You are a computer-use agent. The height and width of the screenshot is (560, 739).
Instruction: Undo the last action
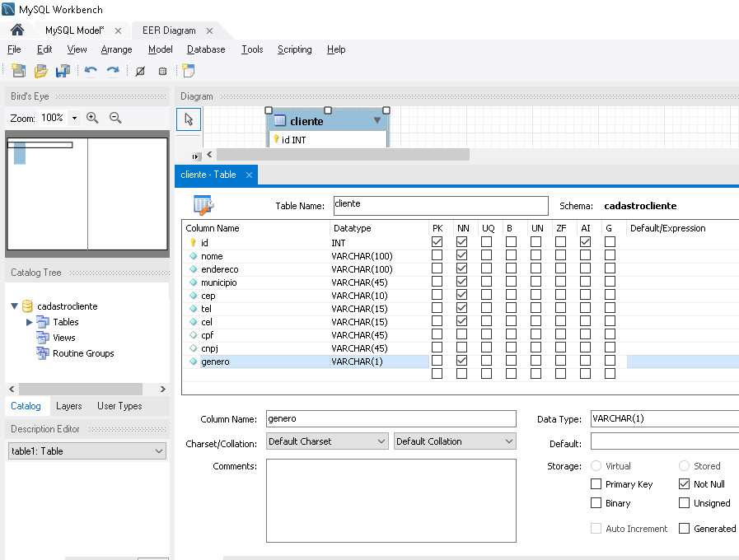(x=91, y=71)
